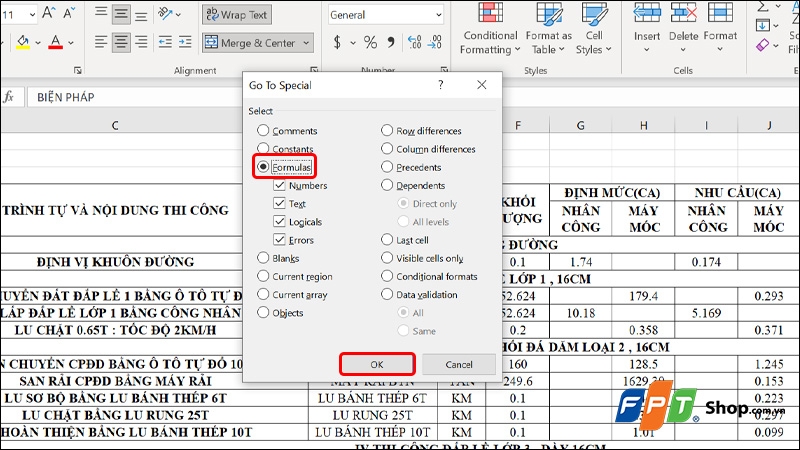
Task: Center cell text horizontally
Action: [x=121, y=42]
